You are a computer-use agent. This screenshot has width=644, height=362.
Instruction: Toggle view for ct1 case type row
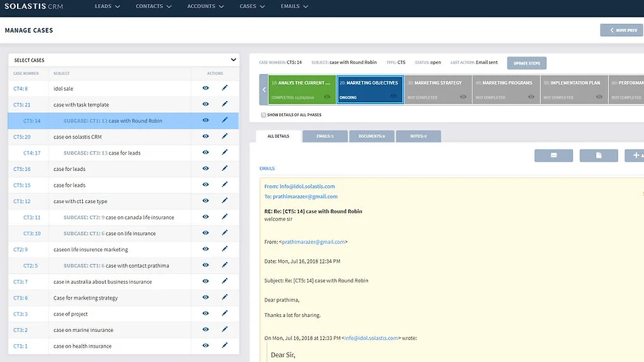tap(206, 200)
